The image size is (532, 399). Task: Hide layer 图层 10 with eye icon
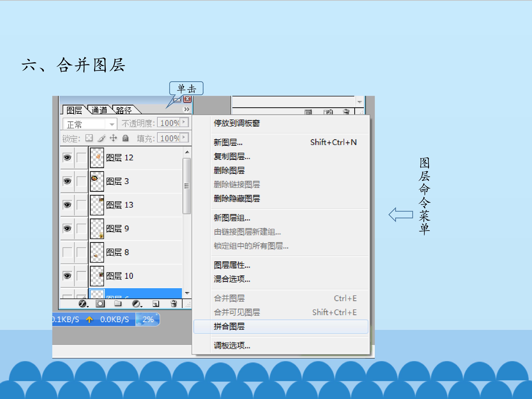tap(67, 276)
